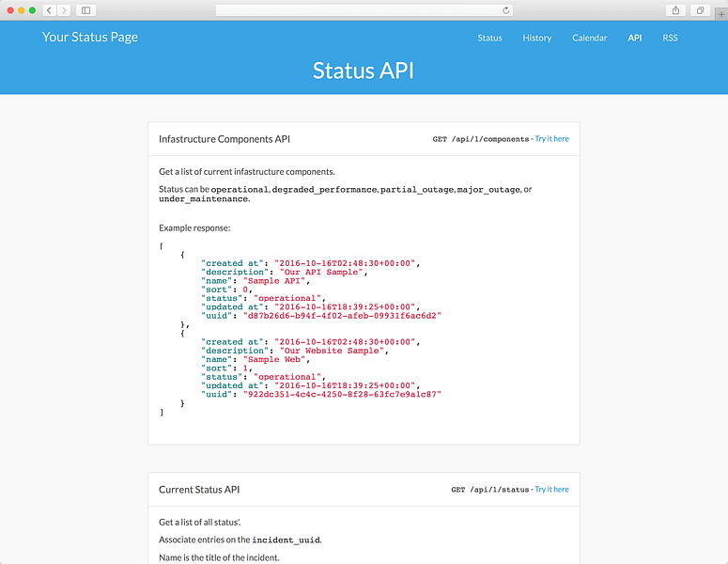This screenshot has height=564, width=728.
Task: Open the Share icon in toolbar
Action: (x=675, y=10)
